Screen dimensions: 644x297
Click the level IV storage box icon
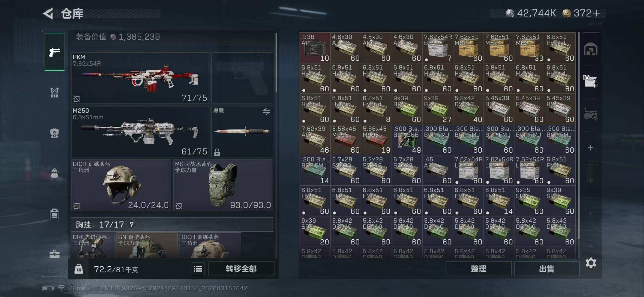(590, 81)
